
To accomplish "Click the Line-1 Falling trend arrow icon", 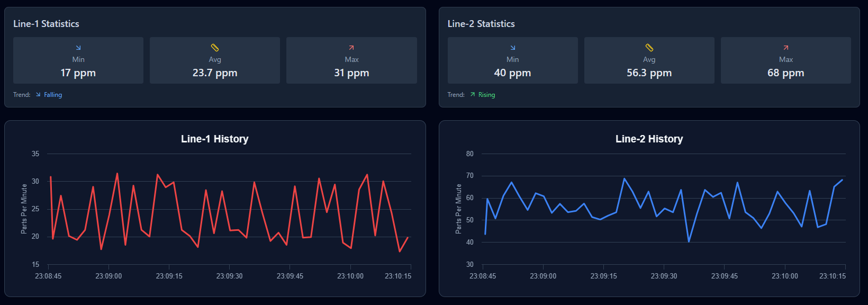I will (38, 95).
